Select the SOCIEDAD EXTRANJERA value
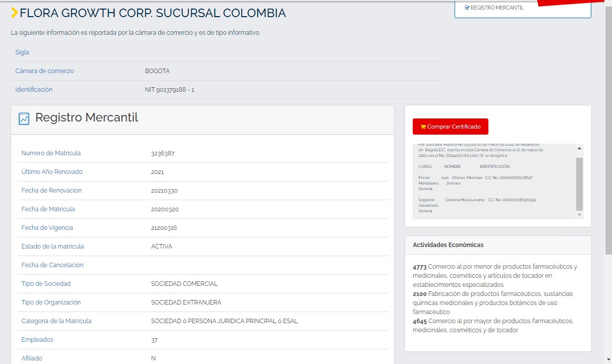The image size is (612, 364). tap(186, 302)
